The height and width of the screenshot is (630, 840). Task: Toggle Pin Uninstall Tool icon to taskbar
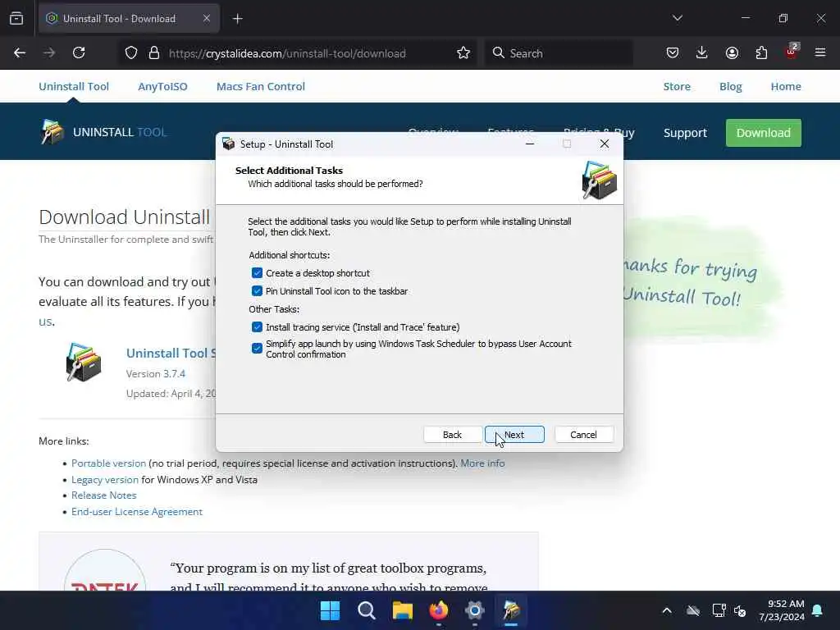click(x=257, y=291)
